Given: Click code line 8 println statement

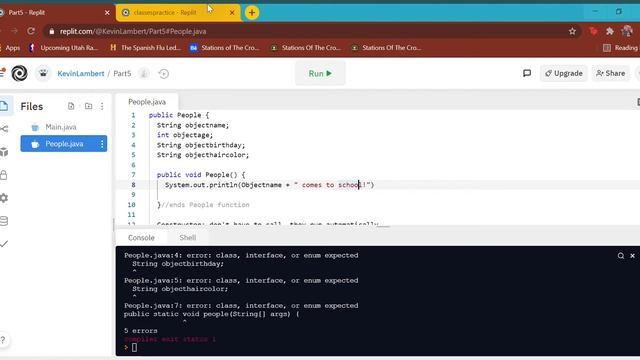Looking at the screenshot, I should pyautogui.click(x=270, y=185).
